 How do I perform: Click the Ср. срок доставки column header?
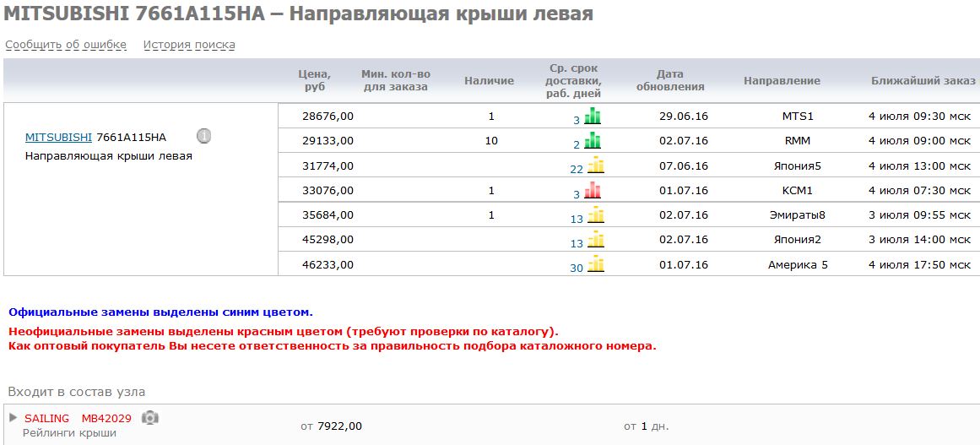click(x=573, y=80)
